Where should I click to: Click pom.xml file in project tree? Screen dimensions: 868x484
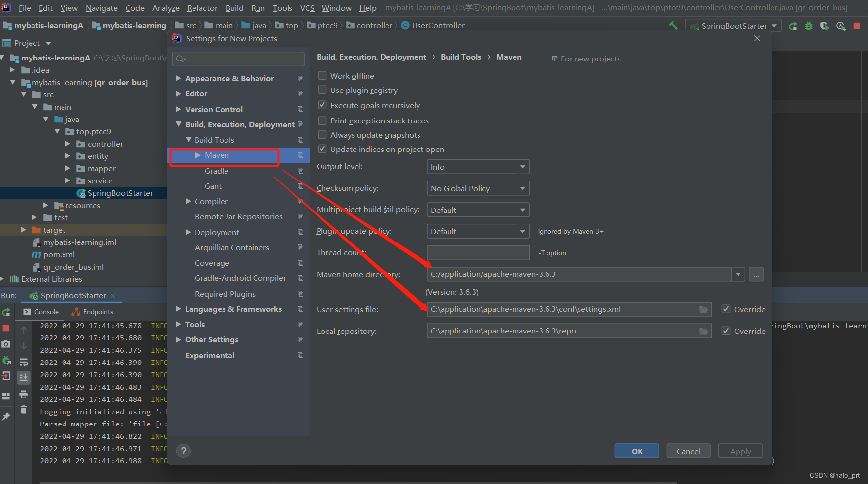[x=59, y=254]
